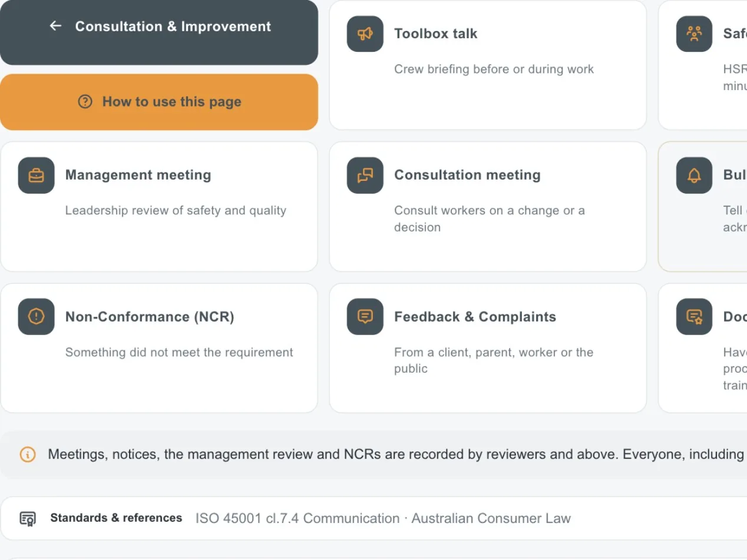The height and width of the screenshot is (560, 747).
Task: Click the Non-Conformance warning octagon icon
Action: pyautogui.click(x=37, y=317)
